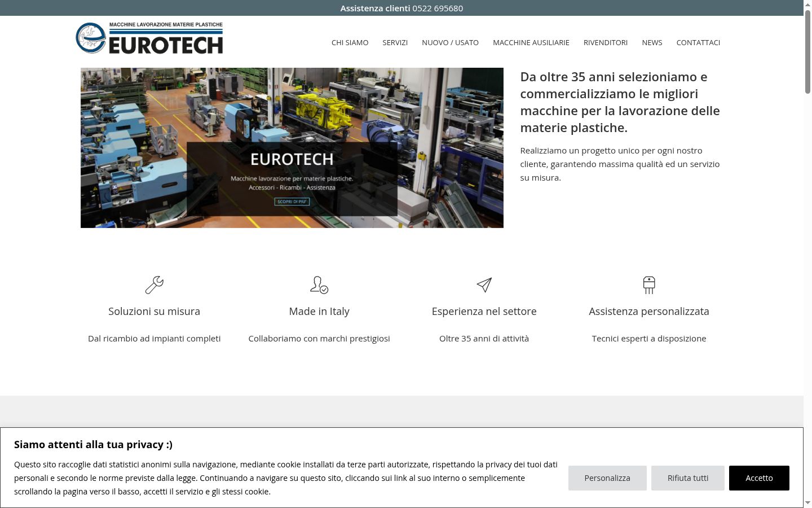The image size is (812, 508).
Task: Click the text Collaboriamo con marchi prestigiosi
Action: point(319,339)
